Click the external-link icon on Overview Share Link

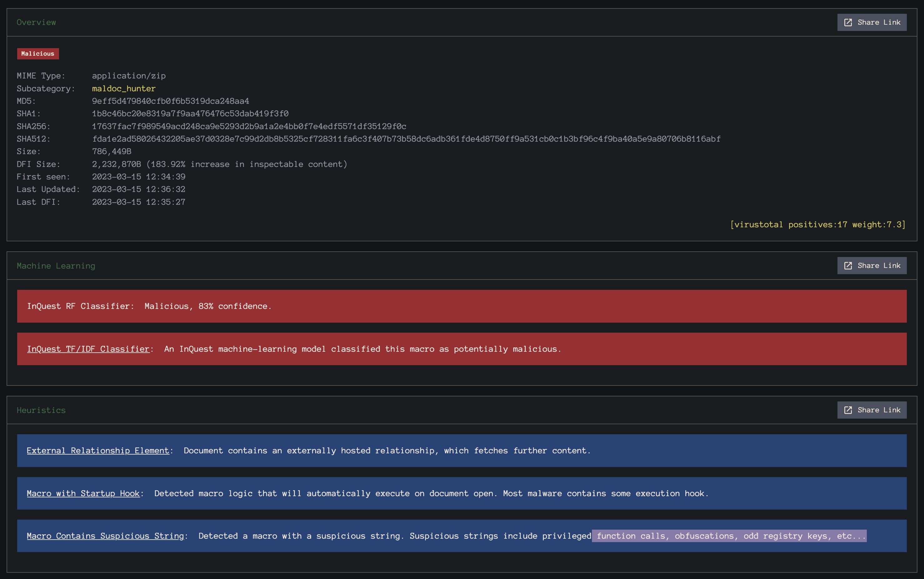(x=849, y=22)
